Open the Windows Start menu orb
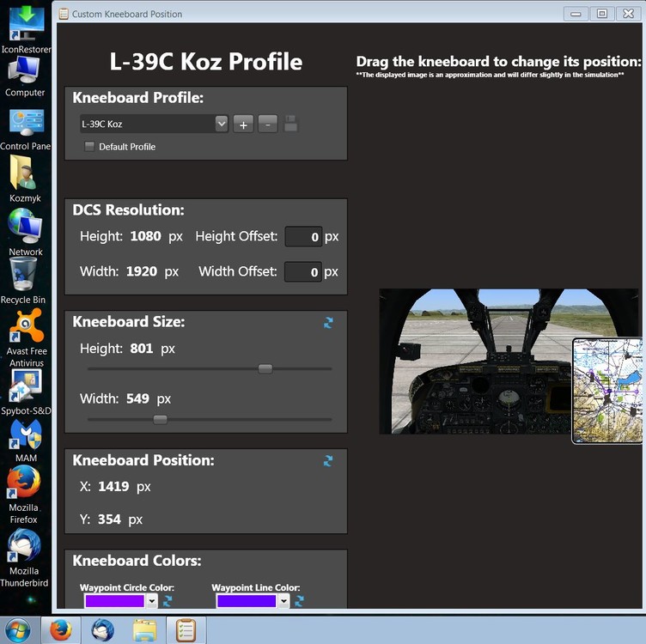This screenshot has height=644, width=646. click(17, 630)
